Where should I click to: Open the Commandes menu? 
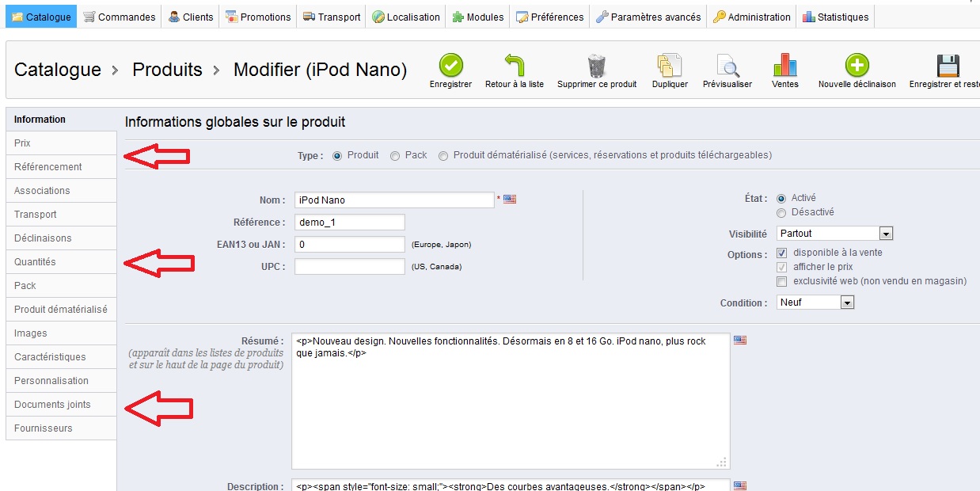point(120,17)
